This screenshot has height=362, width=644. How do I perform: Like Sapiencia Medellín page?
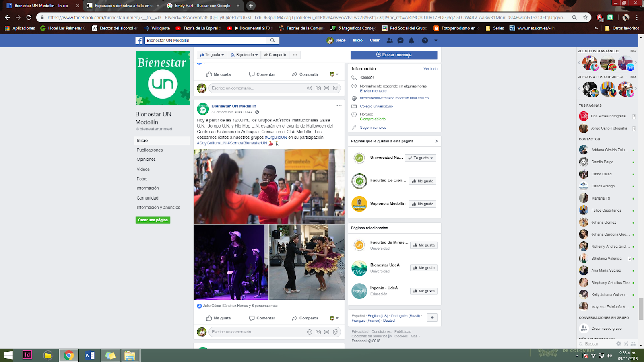pos(423,204)
